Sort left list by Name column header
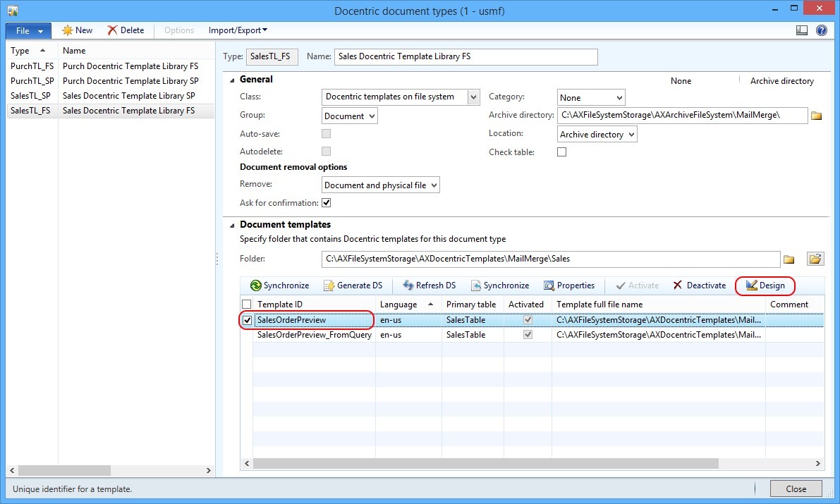 click(136, 50)
